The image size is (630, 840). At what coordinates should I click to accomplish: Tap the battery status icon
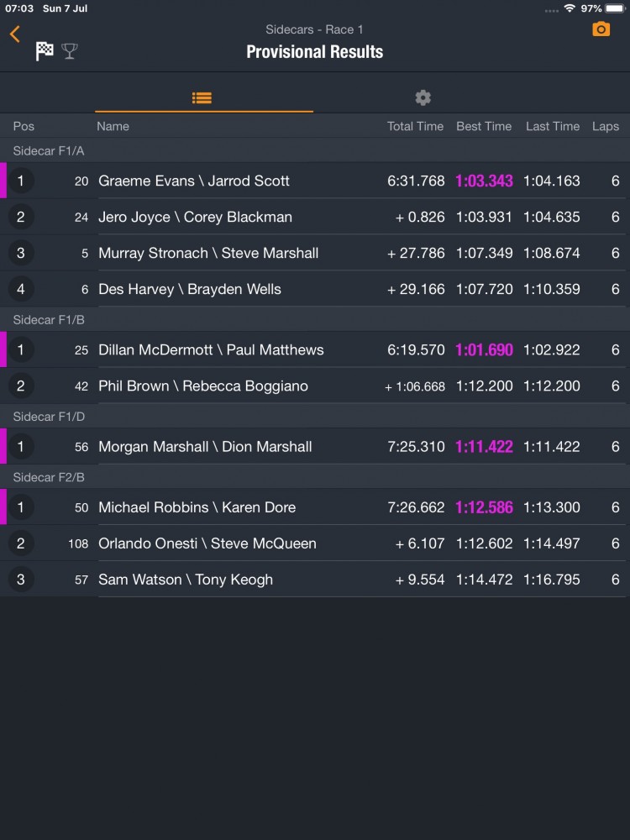click(615, 8)
